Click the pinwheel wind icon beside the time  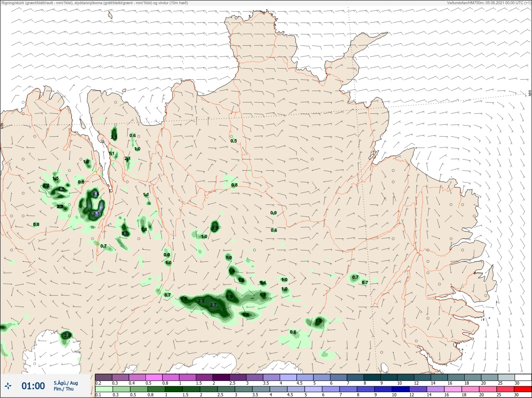[8, 386]
